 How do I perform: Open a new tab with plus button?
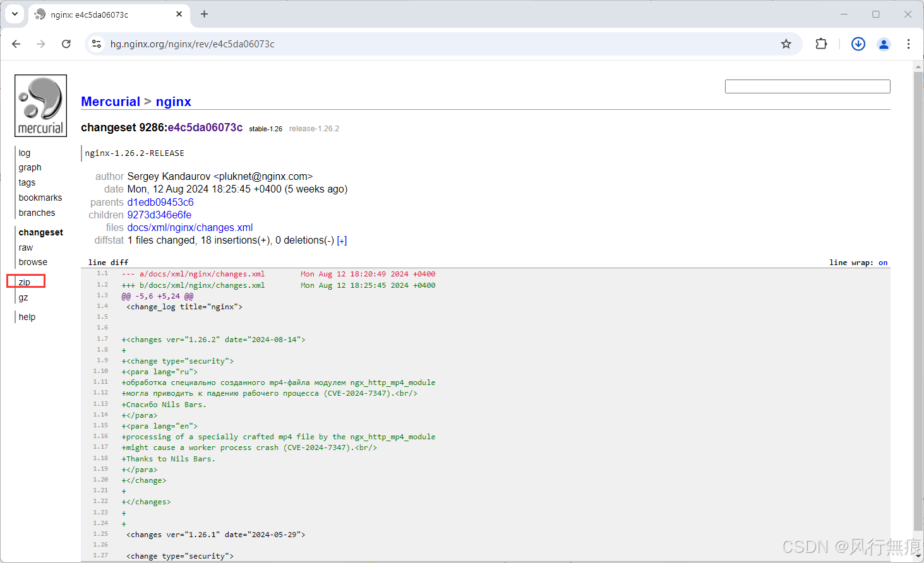pos(204,14)
